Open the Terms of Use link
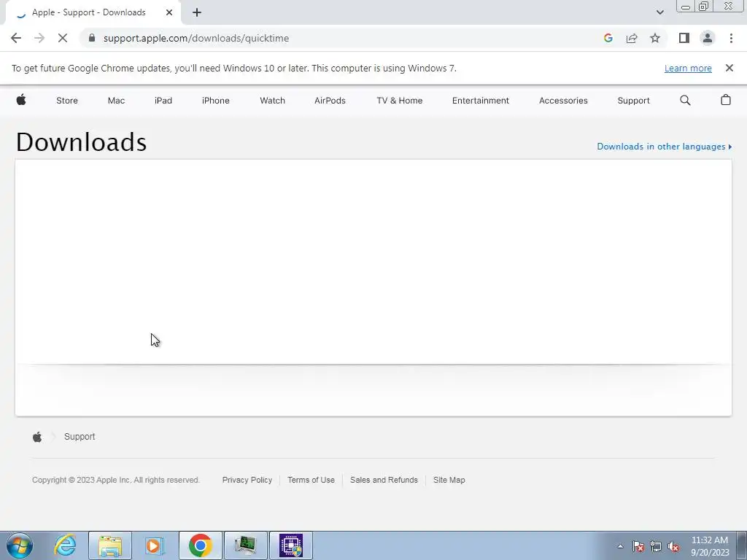The width and height of the screenshot is (747, 560). 311,480
